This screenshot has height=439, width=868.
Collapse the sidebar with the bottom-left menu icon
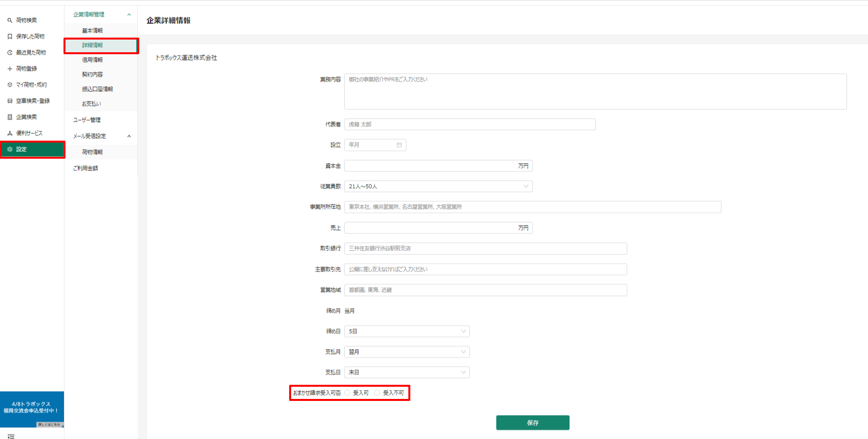(11, 436)
